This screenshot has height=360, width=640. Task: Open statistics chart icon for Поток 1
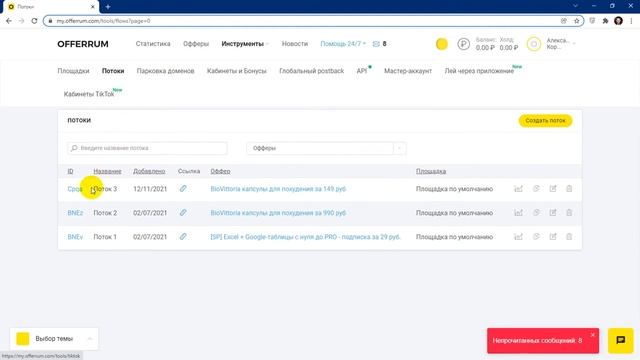tap(518, 237)
